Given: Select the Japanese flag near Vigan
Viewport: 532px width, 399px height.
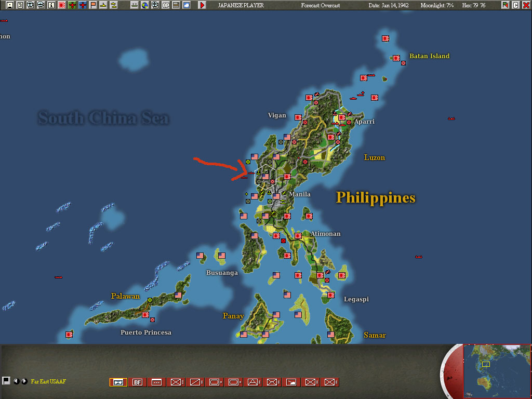Looking at the screenshot, I should [298, 117].
